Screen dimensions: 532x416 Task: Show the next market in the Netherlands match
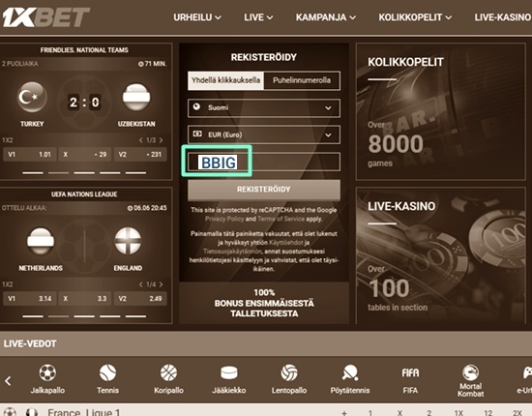tap(162, 284)
